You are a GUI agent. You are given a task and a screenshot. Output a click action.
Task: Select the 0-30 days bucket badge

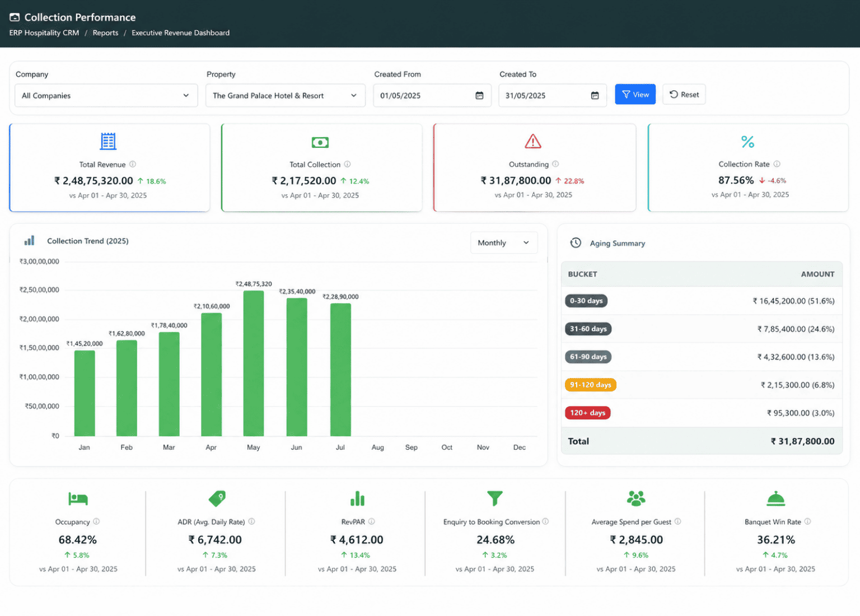586,301
